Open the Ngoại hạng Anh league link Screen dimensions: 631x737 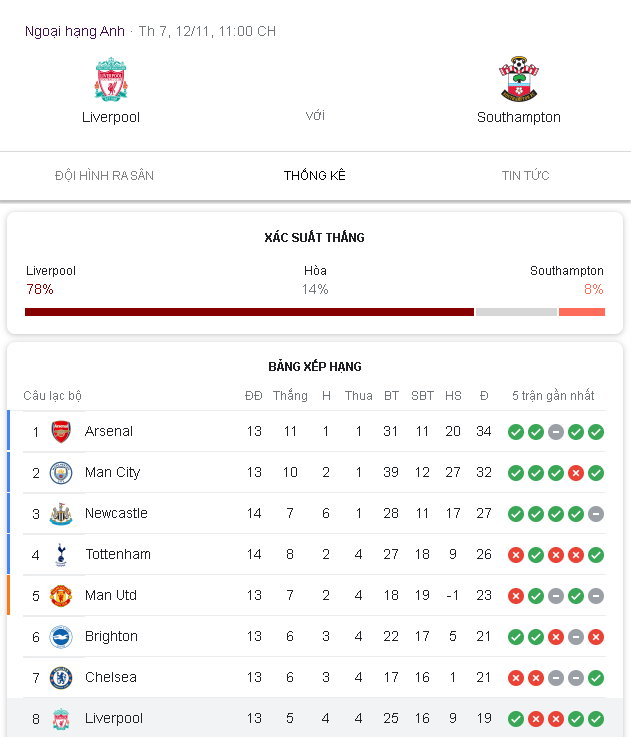(x=75, y=31)
